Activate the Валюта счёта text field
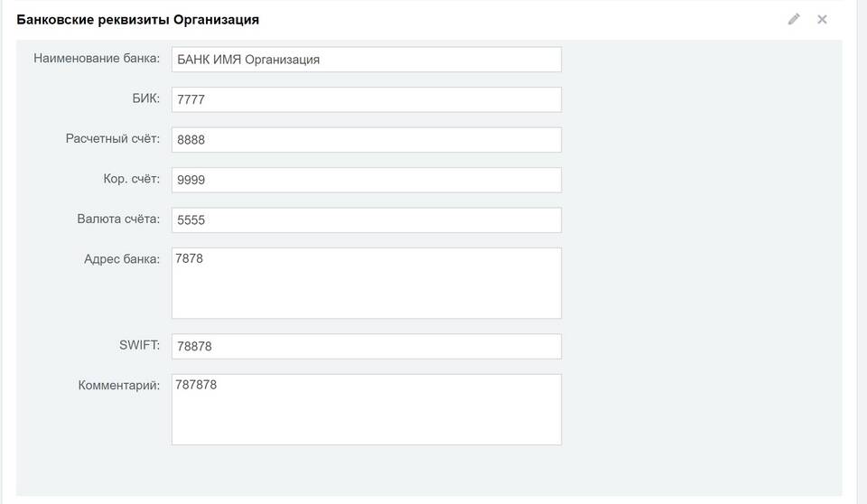The width and height of the screenshot is (867, 504). click(x=366, y=219)
